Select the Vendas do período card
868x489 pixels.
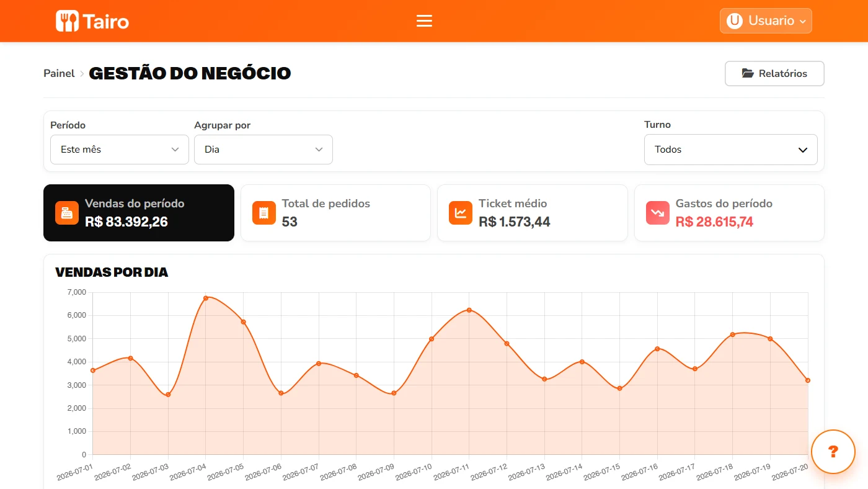coord(139,213)
